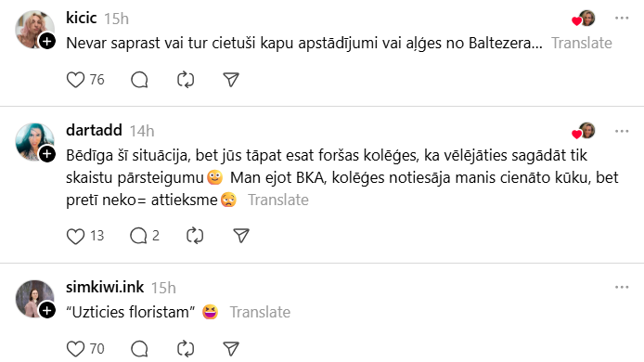Image resolution: width=644 pixels, height=362 pixels.
Task: Follow dartadd using the plus badge
Action: (x=47, y=154)
